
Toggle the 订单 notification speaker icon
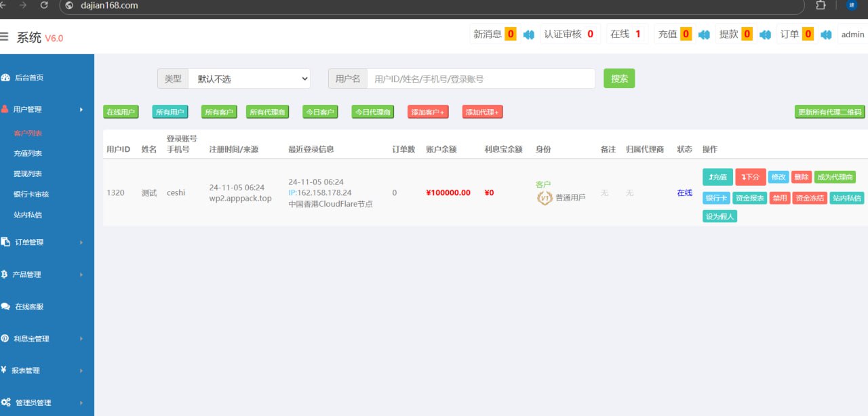pyautogui.click(x=826, y=35)
